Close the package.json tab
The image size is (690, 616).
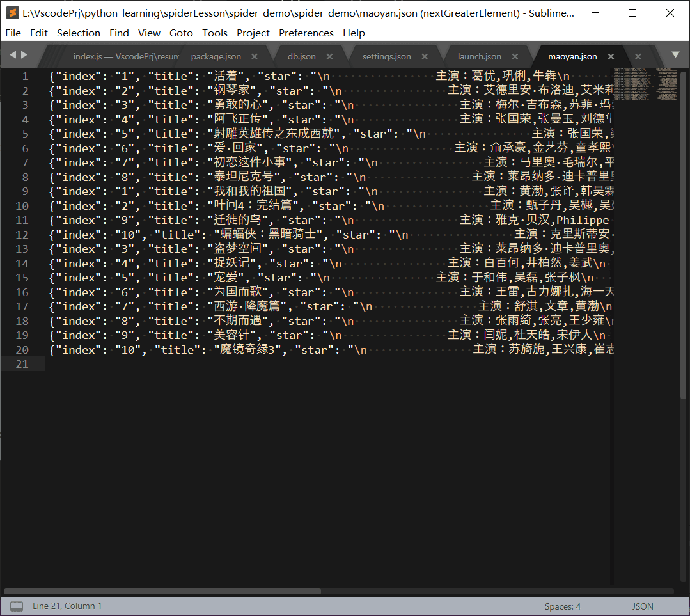pos(254,56)
